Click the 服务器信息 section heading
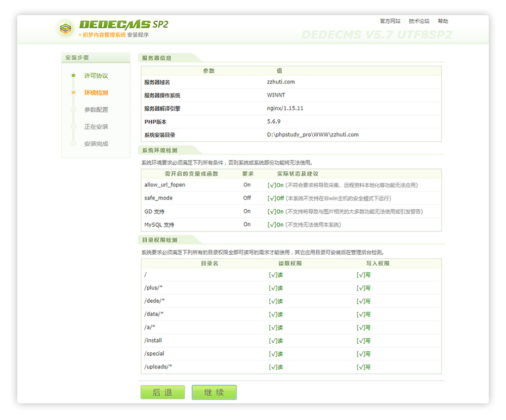Screen dimensions: 506x420 click(x=157, y=58)
